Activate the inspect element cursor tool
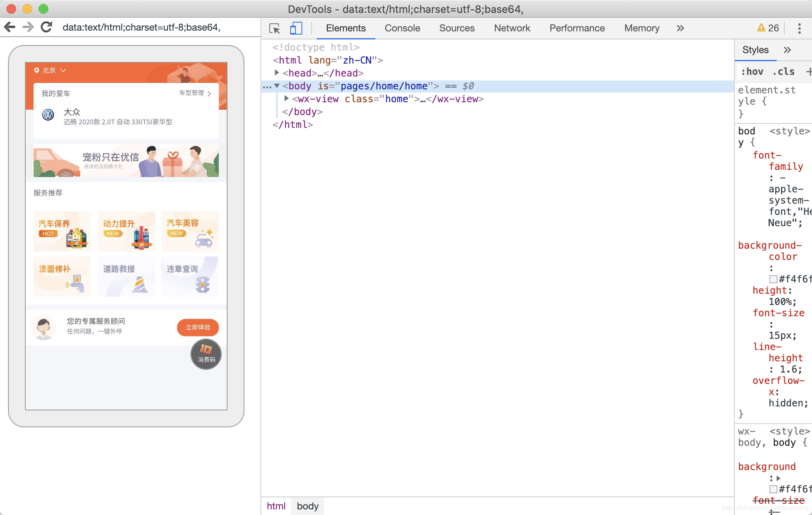Screen dimensions: 812x515 tap(275, 28)
